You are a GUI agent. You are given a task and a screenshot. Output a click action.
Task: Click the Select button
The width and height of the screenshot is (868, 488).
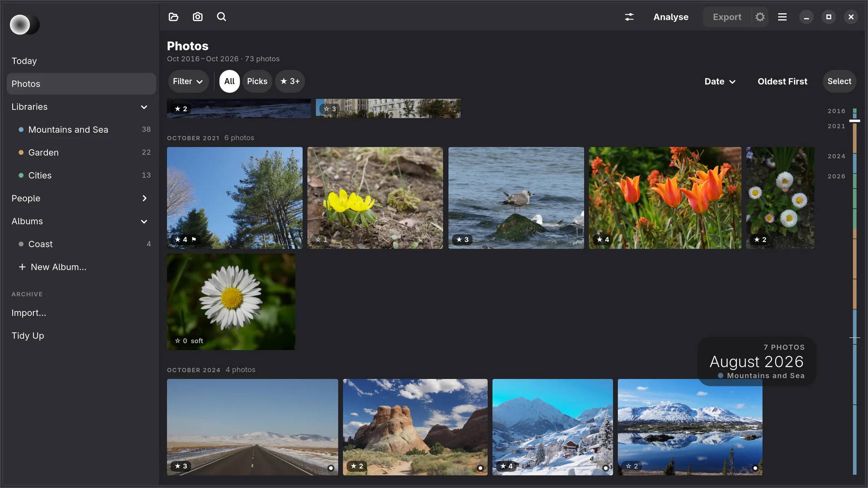(839, 81)
